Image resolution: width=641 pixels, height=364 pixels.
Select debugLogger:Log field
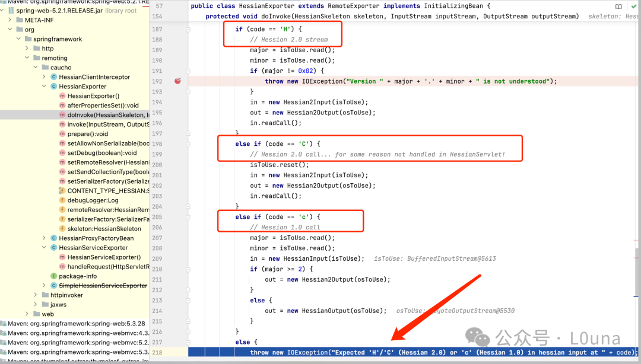tap(93, 200)
